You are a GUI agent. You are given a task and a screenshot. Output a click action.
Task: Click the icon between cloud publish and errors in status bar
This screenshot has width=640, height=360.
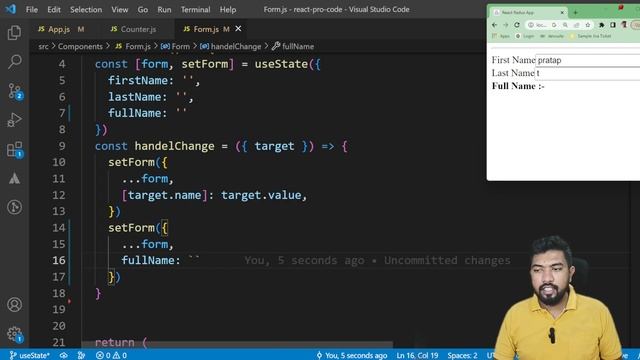tap(81, 355)
